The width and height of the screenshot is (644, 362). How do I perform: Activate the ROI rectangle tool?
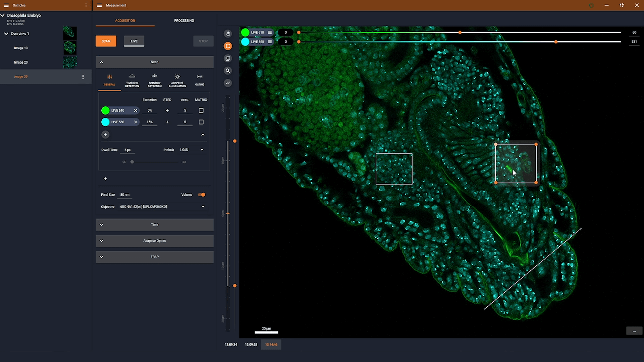(228, 46)
